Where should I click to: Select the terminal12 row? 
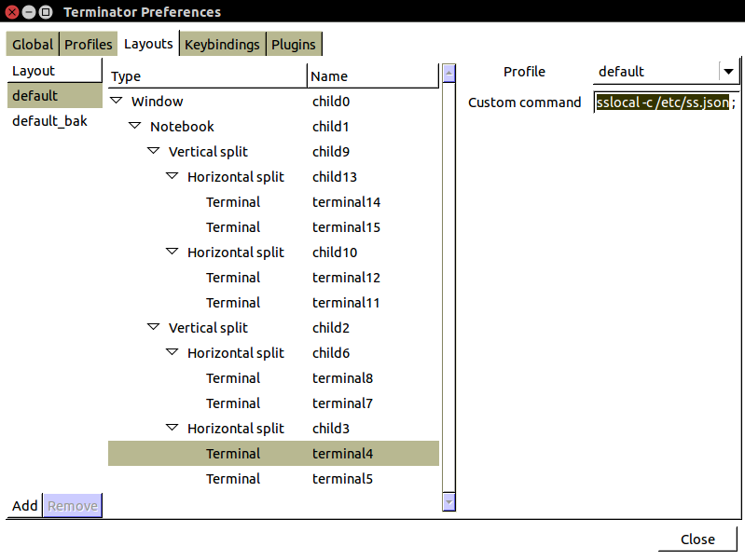tap(274, 278)
